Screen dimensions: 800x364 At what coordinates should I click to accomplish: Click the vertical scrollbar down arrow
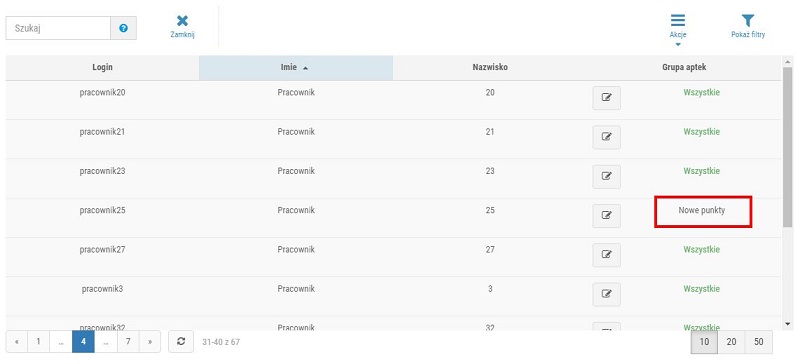[x=787, y=324]
